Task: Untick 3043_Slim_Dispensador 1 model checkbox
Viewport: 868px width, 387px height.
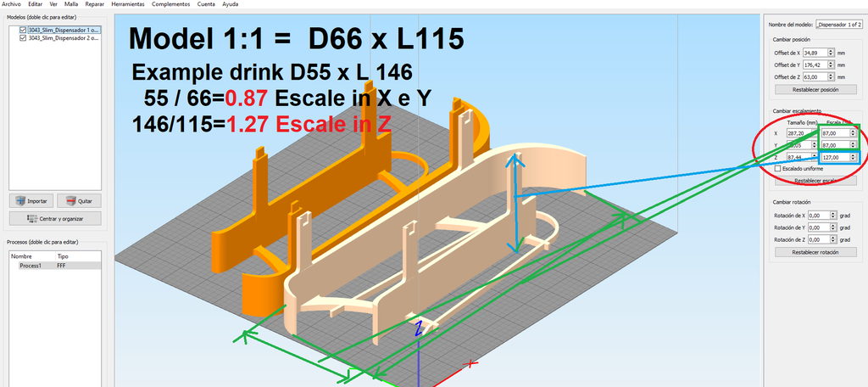Action: (23, 31)
